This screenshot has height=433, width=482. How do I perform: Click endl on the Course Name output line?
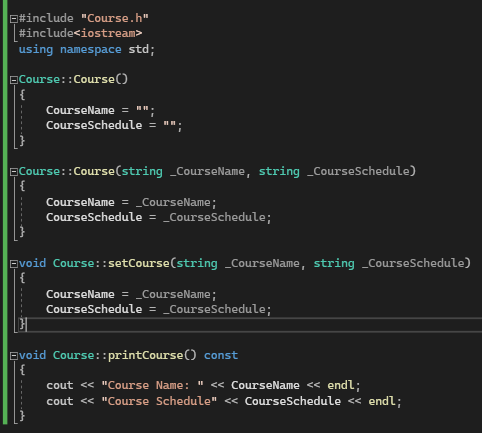point(341,385)
